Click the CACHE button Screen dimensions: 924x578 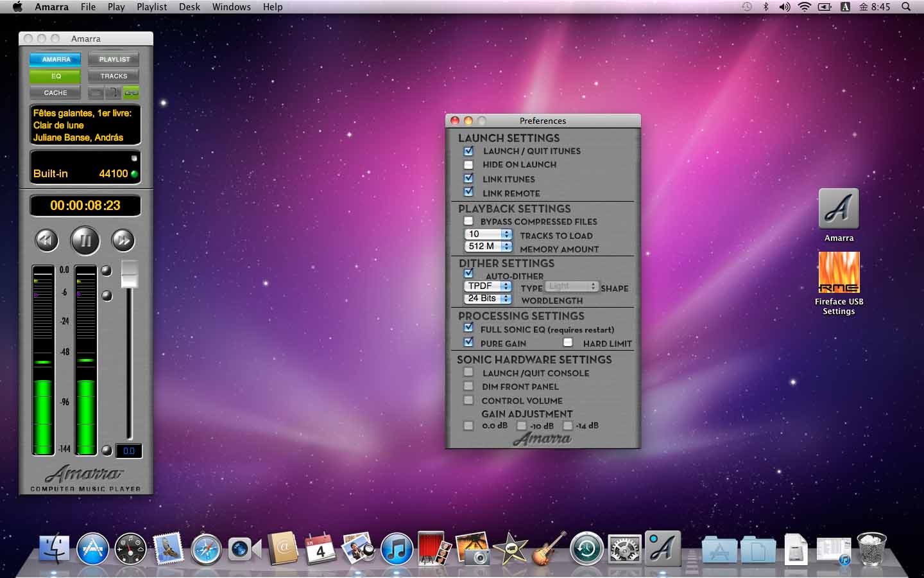tap(56, 92)
